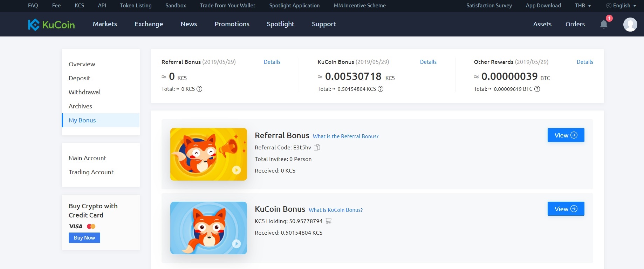
Task: Open the Satisfaction Survey link
Action: pos(489,6)
